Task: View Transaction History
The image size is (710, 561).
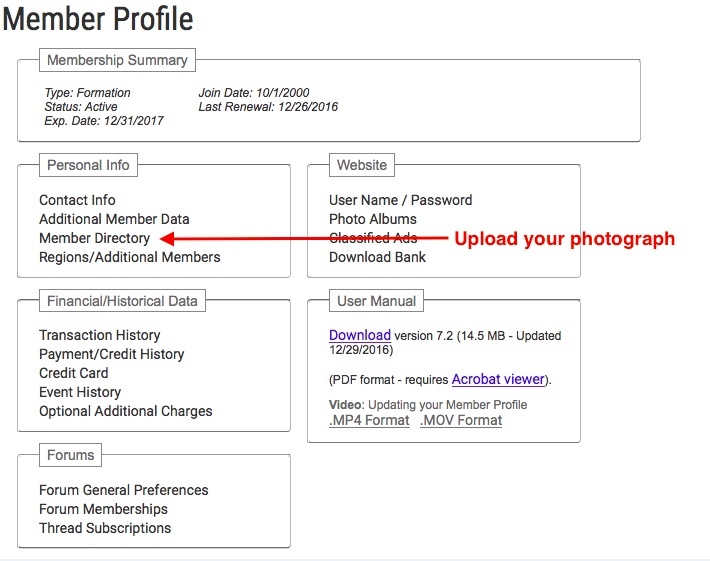Action: [x=100, y=335]
